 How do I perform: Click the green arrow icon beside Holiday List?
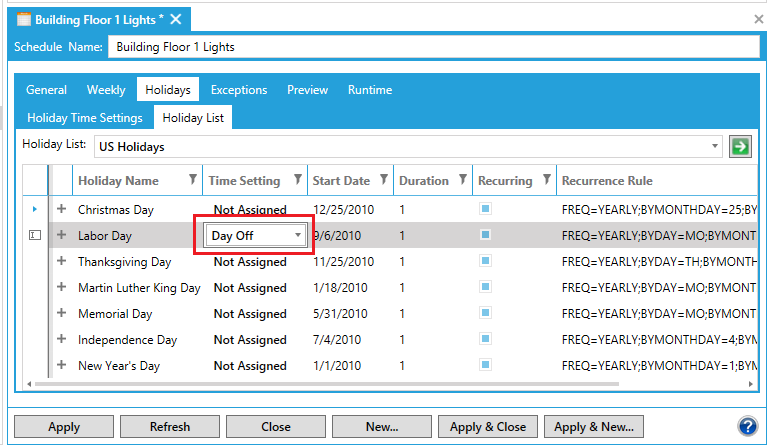pyautogui.click(x=739, y=147)
